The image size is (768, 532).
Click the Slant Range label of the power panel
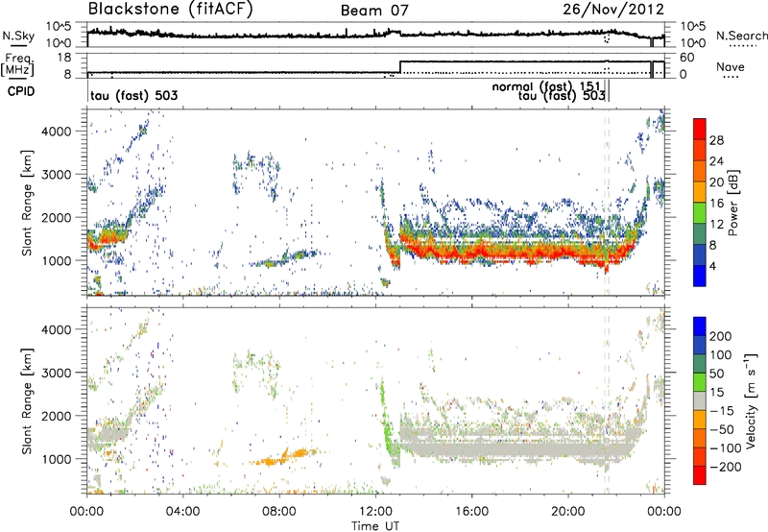tap(27, 203)
